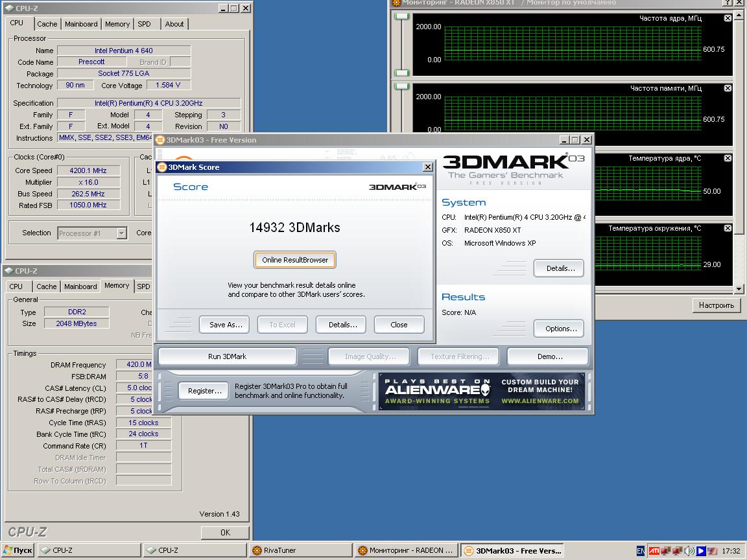Open Results Options... in 3DMark03
Viewport: 747px width, 560px height.
tap(560, 329)
